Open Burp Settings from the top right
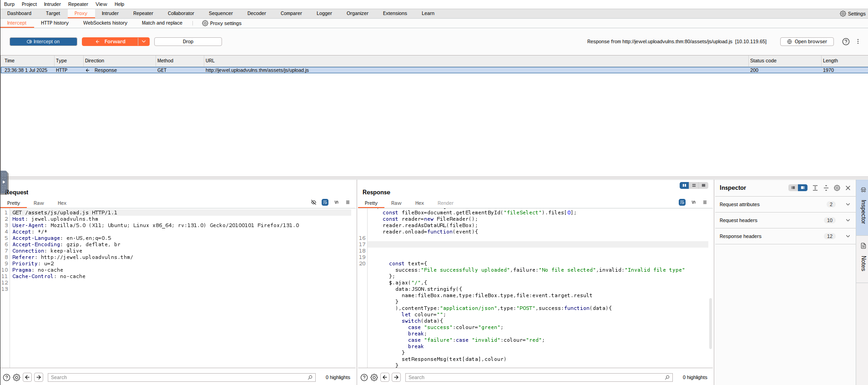 pyautogui.click(x=853, y=14)
